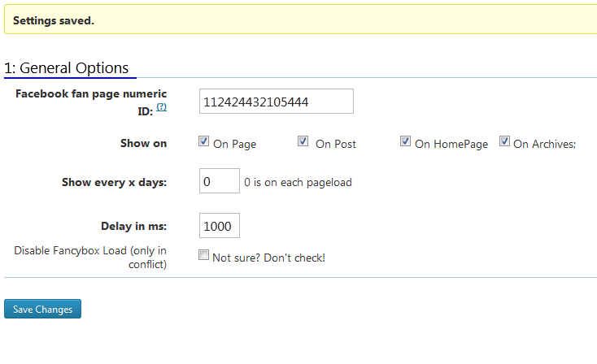
Task: Click the 'On Post' label text
Action: (x=336, y=144)
